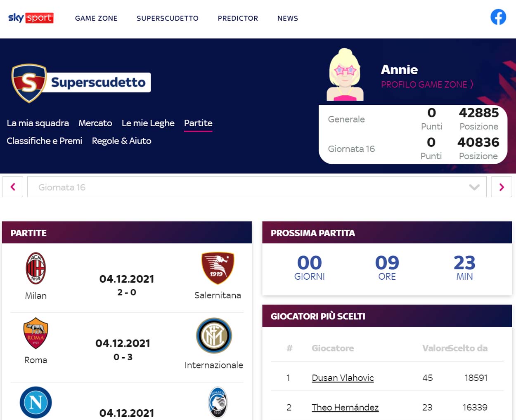Viewport: 516px width, 420px height.
Task: Open PREDICTOR in top navigation
Action: tap(238, 18)
